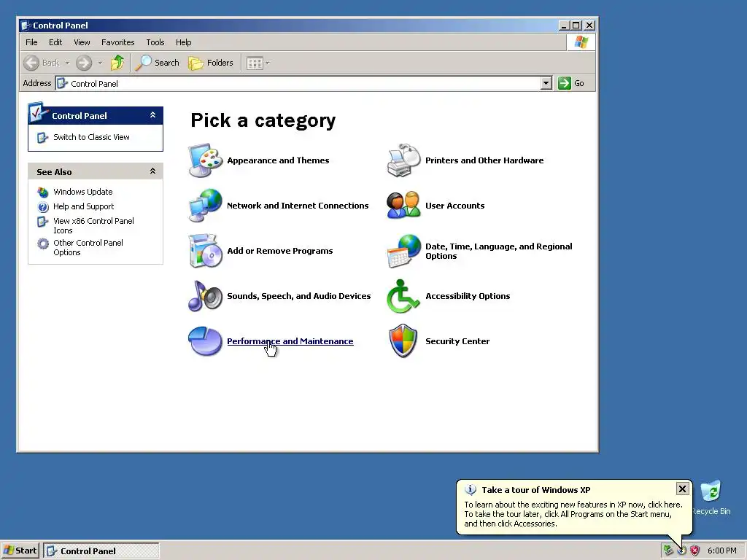Open the Help menu
The width and height of the screenshot is (747, 560).
[x=183, y=42]
